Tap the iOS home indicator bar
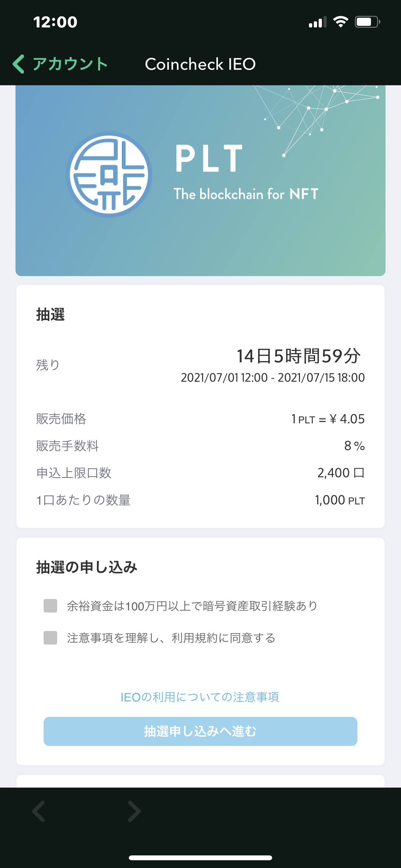The width and height of the screenshot is (401, 868). [200, 858]
